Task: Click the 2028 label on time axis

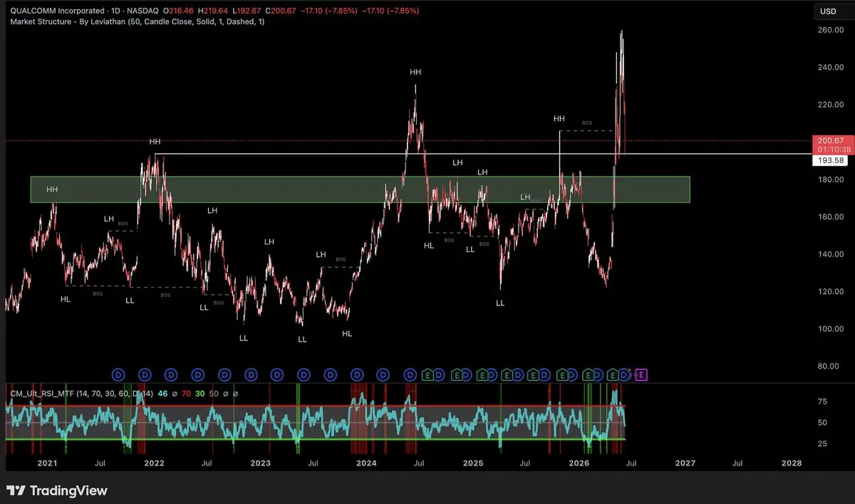Action: (792, 463)
